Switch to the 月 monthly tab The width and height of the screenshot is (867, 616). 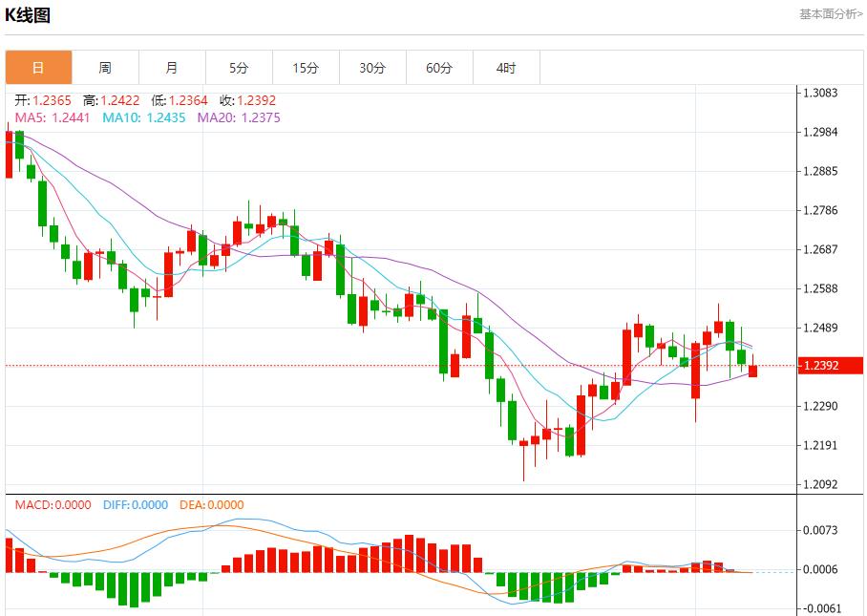(x=172, y=68)
